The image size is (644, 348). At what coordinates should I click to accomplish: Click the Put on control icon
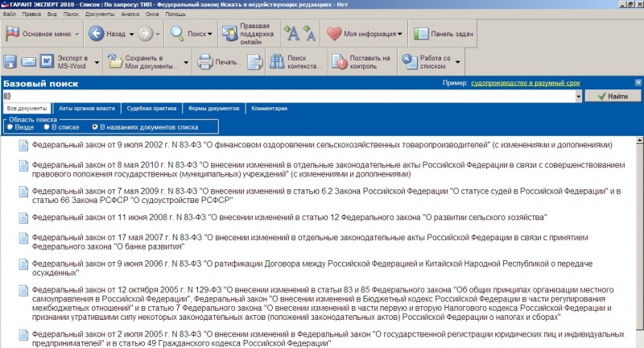coord(341,62)
